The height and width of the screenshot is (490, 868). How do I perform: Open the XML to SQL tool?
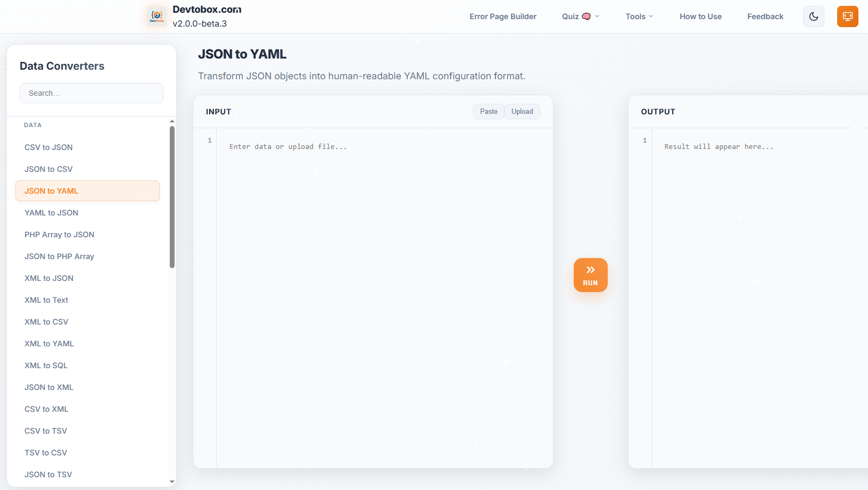click(x=46, y=365)
